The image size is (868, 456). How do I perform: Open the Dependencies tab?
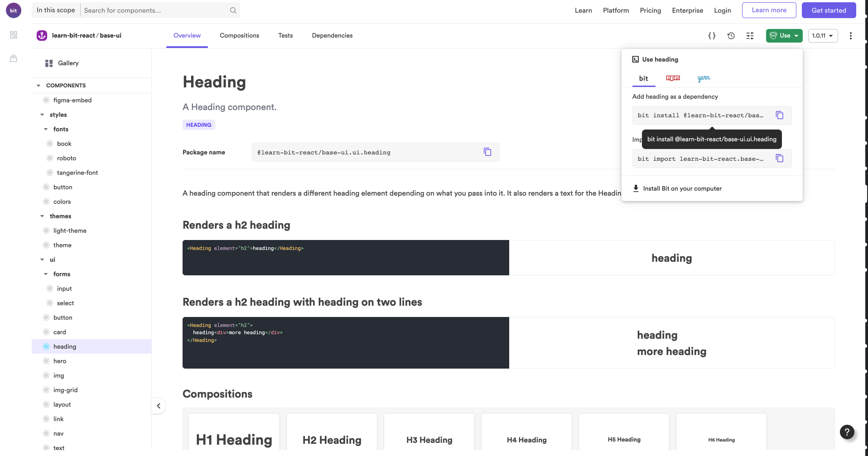coord(332,35)
